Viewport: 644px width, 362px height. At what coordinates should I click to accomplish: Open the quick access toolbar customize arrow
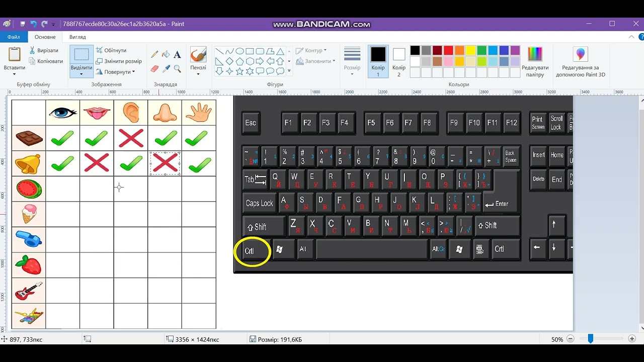pyautogui.click(x=53, y=24)
